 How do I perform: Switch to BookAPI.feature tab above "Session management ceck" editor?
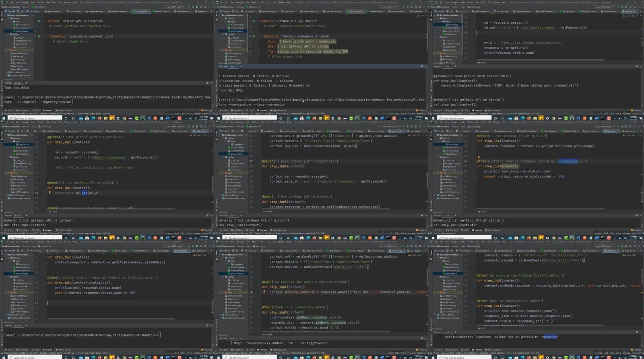click(162, 11)
